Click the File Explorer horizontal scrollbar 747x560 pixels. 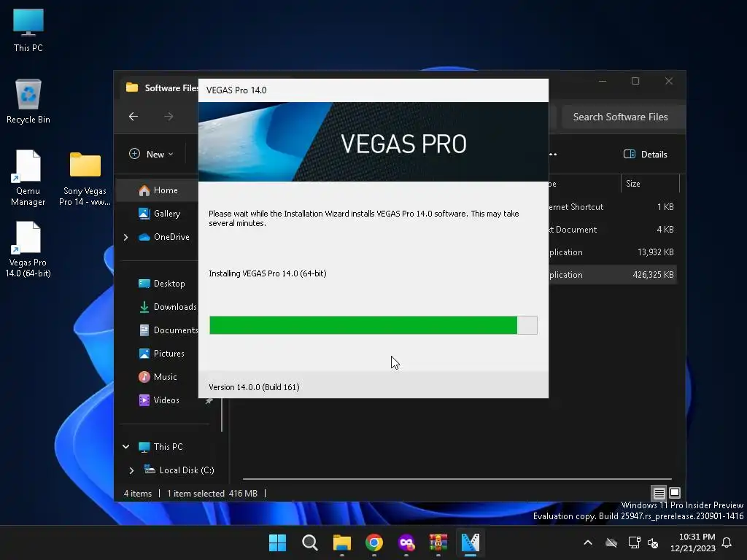point(457,478)
